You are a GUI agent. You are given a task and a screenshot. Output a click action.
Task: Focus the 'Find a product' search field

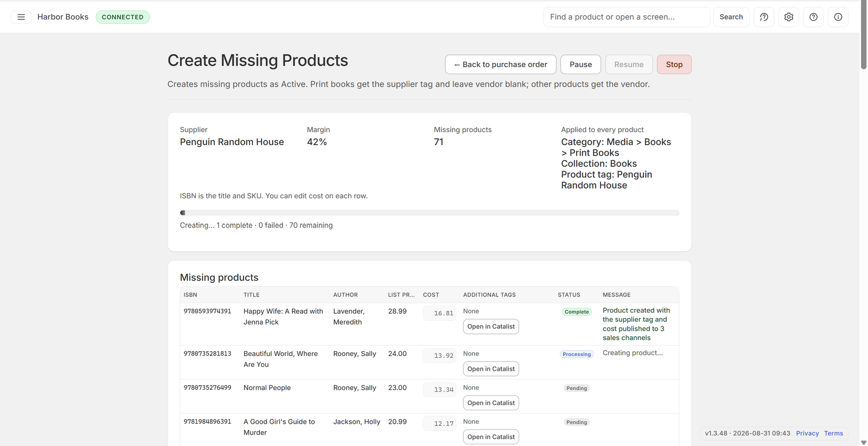pos(627,17)
